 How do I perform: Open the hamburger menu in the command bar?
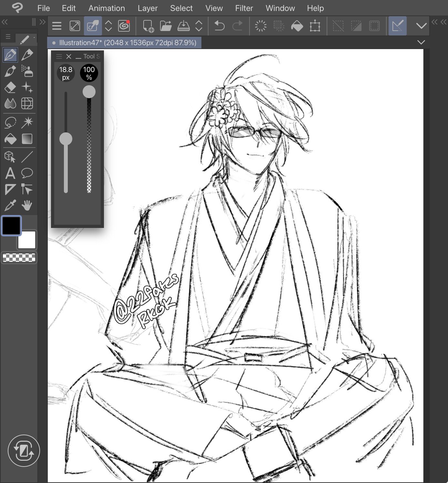57,26
